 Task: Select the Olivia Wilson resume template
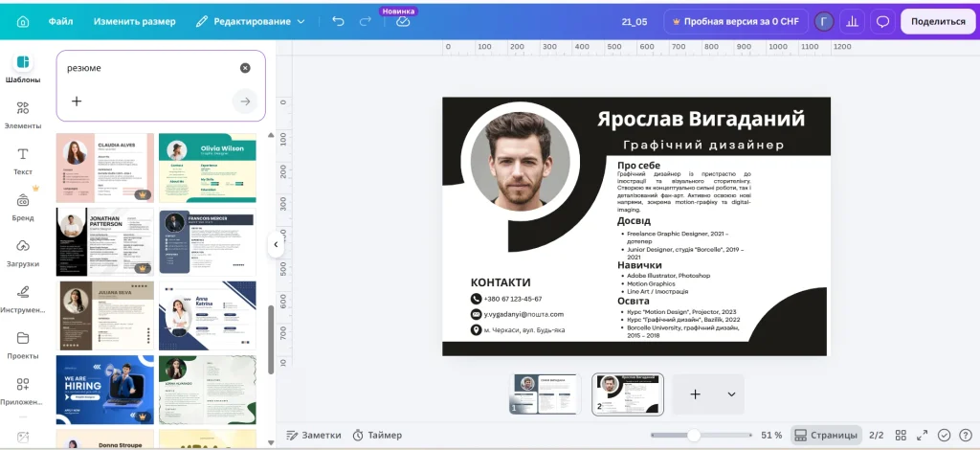click(x=208, y=168)
